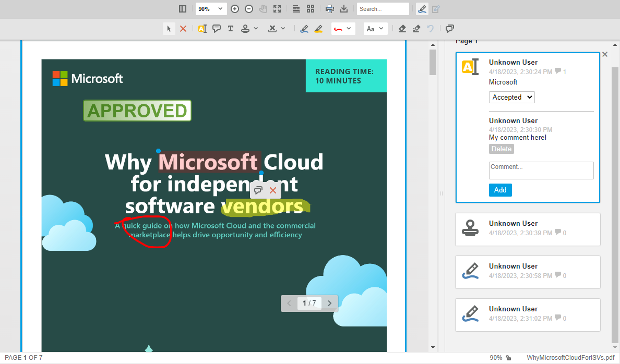Select the signature tool
620x364 pixels.
[x=272, y=29]
